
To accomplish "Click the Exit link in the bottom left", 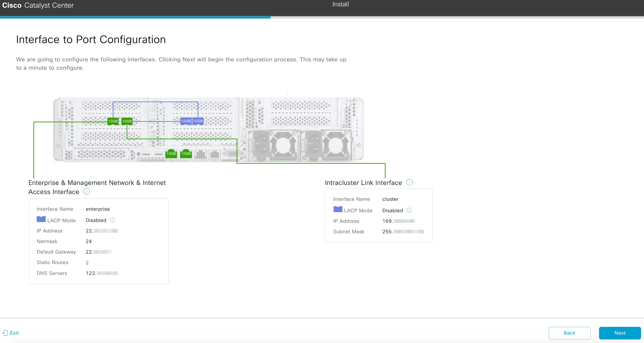I will coord(14,333).
